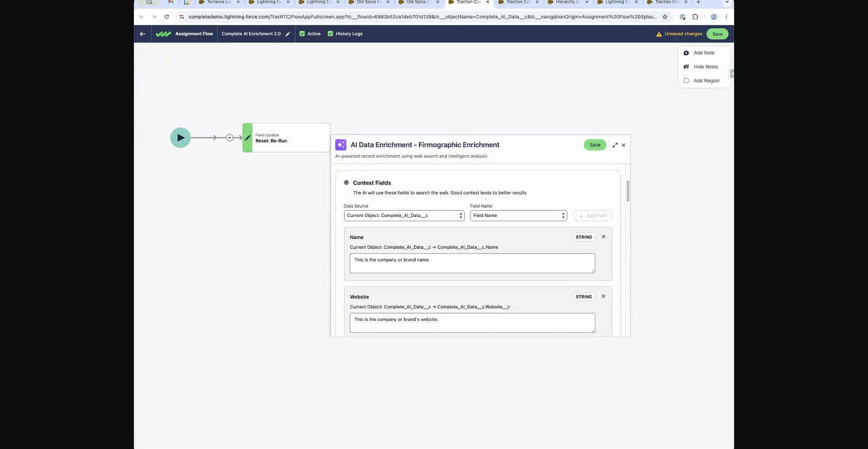
Task: Remove the Name context field
Action: 604,237
